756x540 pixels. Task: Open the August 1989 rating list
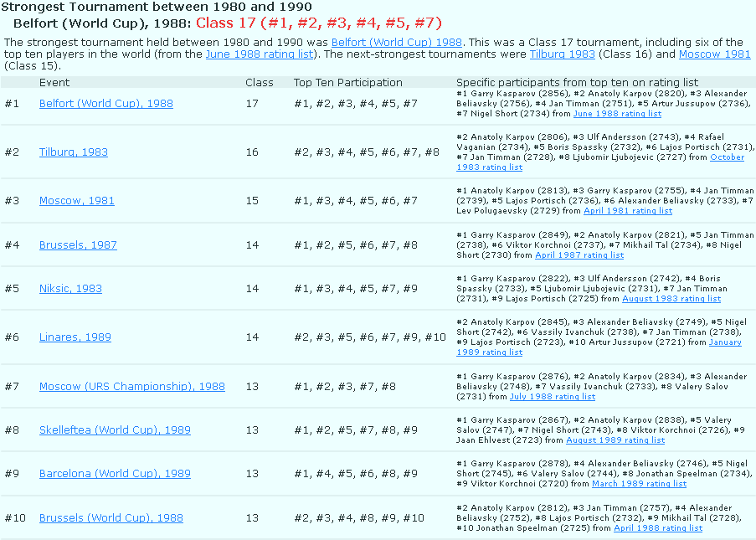tap(615, 440)
